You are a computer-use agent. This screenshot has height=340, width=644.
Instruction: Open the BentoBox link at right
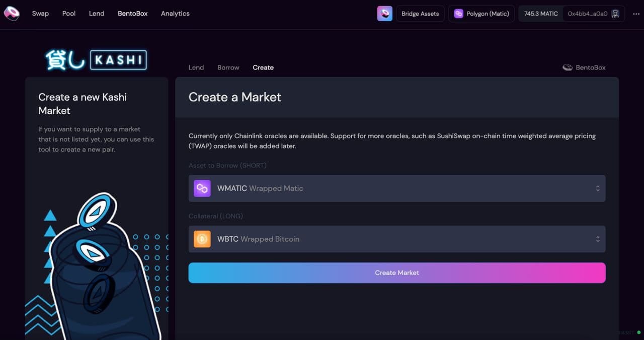(x=584, y=67)
